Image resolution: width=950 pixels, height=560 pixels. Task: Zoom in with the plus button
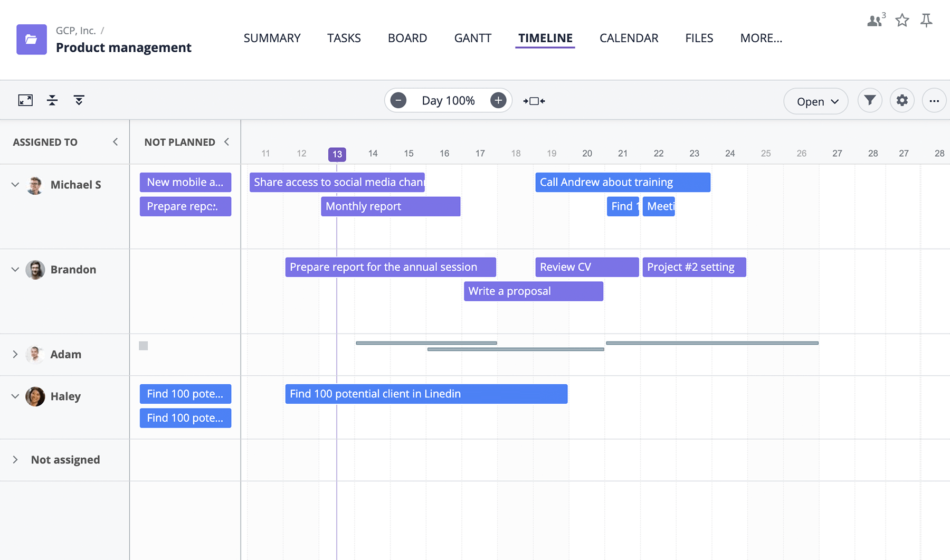(x=498, y=100)
